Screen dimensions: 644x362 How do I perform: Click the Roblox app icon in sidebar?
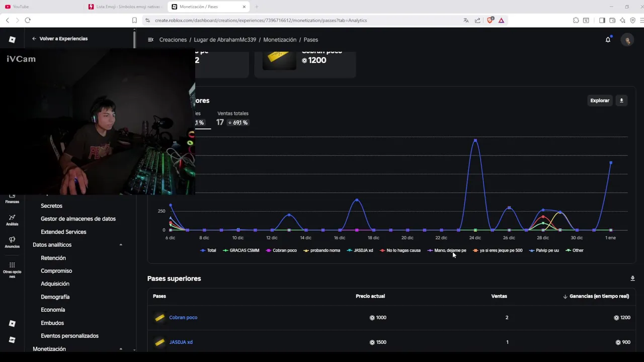[12, 323]
